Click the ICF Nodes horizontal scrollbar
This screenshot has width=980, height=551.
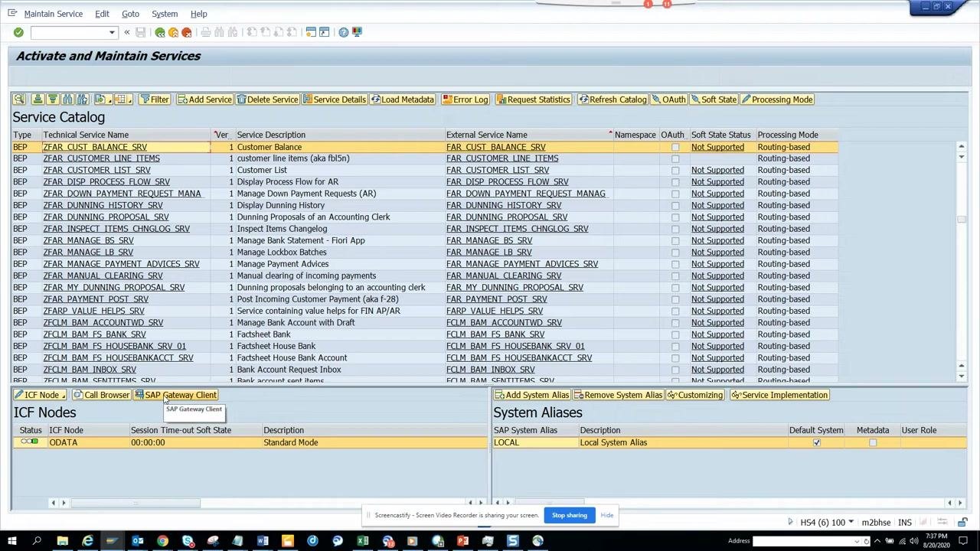point(266,503)
